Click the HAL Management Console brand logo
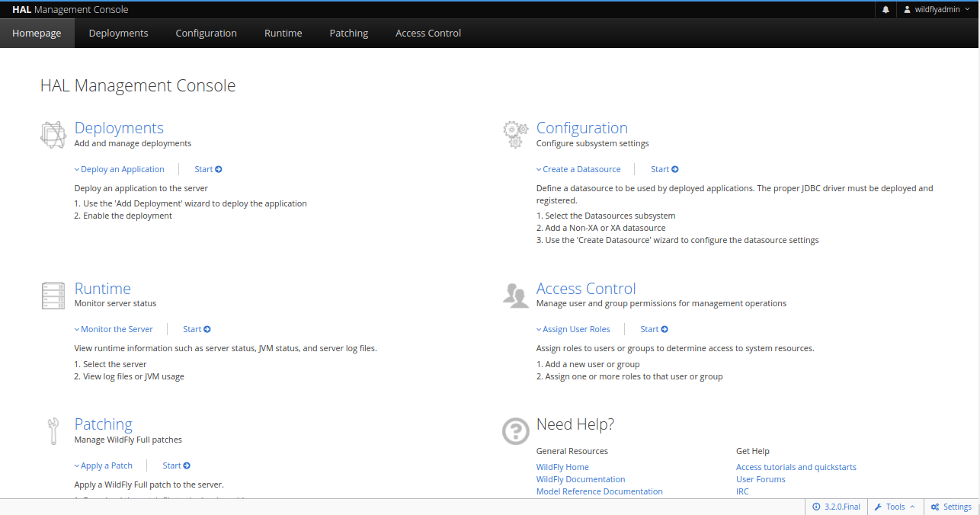 point(70,10)
